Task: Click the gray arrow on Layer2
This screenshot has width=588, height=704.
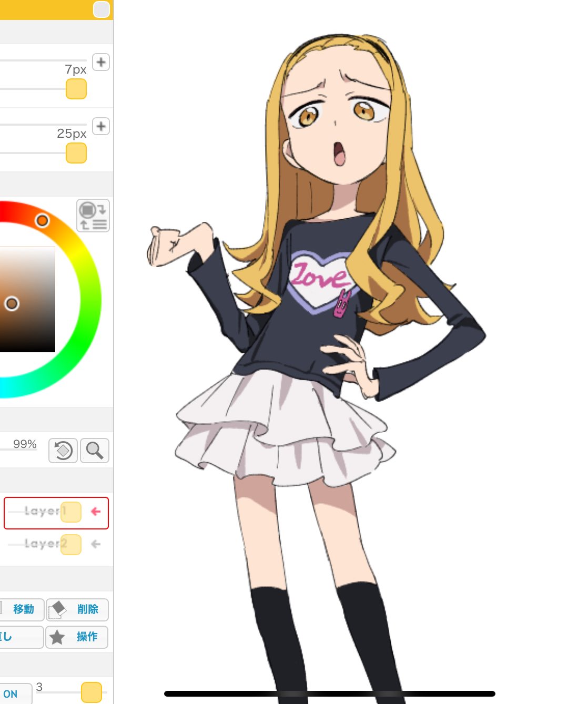Action: pyautogui.click(x=96, y=544)
